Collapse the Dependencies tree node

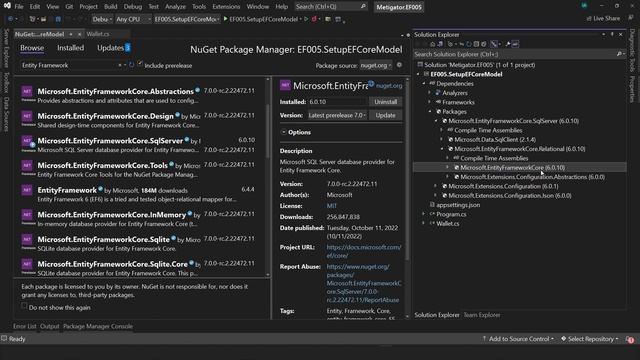click(424, 83)
